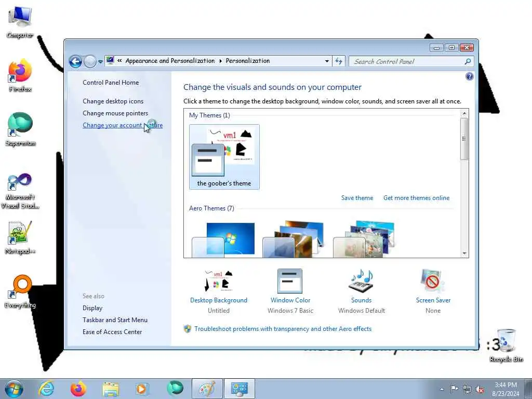Viewport: 532px width, 399px height.
Task: Open the Sounds settings icon
Action: 361,281
